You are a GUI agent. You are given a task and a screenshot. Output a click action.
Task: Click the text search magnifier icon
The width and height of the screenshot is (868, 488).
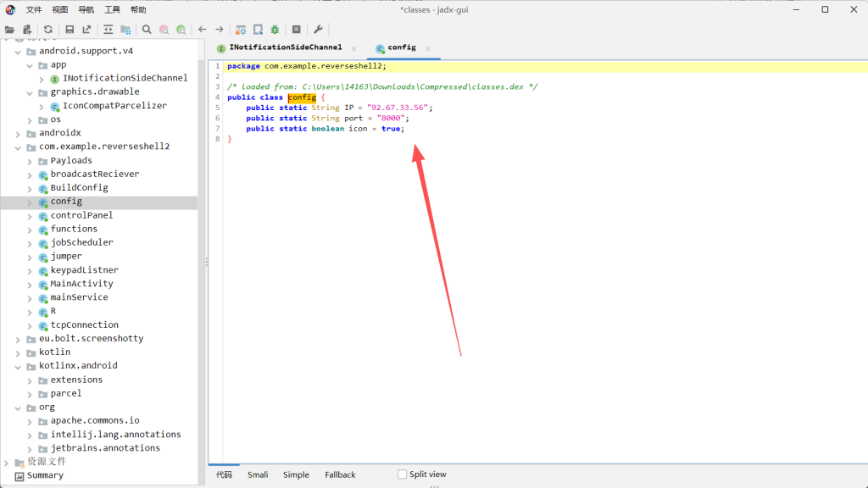pos(147,29)
